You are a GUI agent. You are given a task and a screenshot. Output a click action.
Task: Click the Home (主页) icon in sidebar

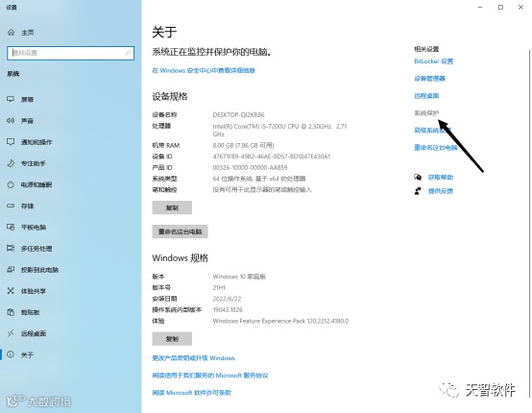point(11,33)
